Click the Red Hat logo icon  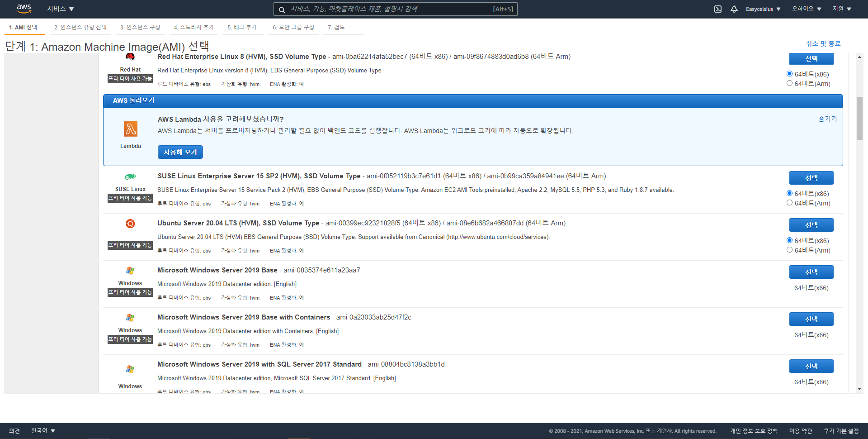tap(130, 57)
